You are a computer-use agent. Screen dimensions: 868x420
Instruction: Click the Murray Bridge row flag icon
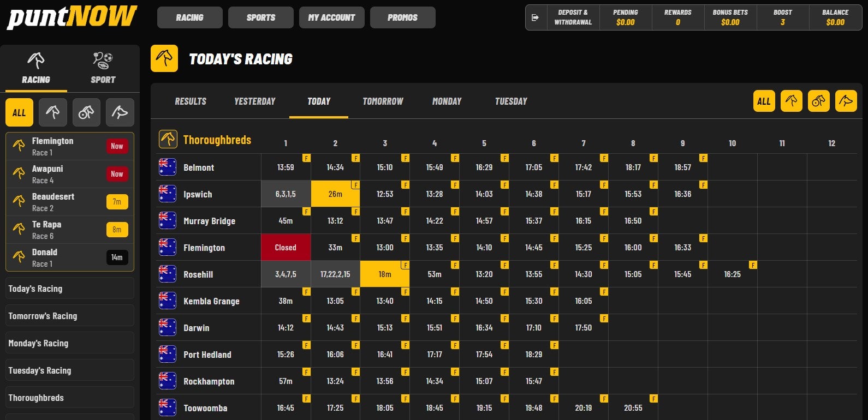(x=168, y=220)
